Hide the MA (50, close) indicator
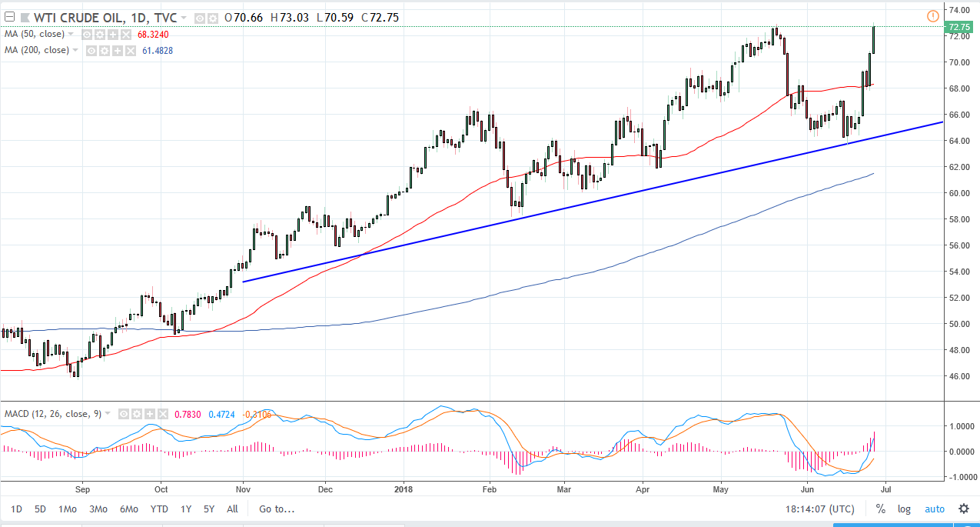This screenshot has height=527, width=980. [87, 34]
